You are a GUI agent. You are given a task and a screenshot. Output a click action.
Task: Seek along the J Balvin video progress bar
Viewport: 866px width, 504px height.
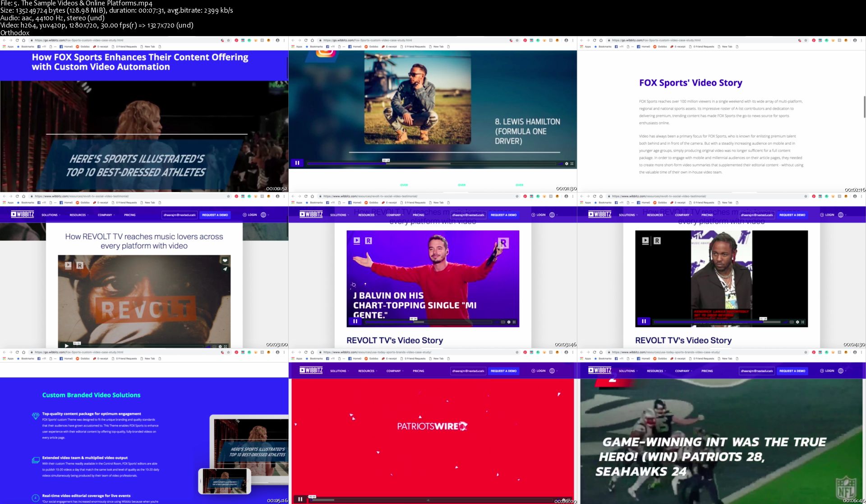point(428,322)
